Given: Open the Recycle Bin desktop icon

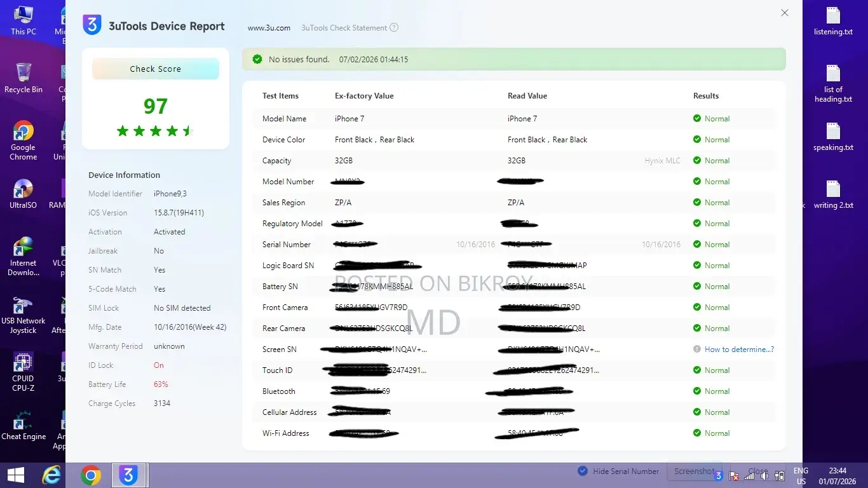Looking at the screenshot, I should (x=24, y=78).
